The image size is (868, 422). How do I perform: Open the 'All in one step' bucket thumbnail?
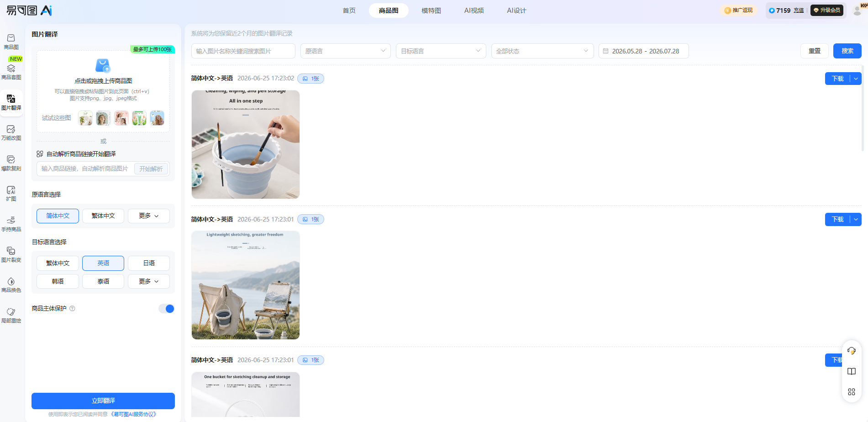(x=246, y=144)
